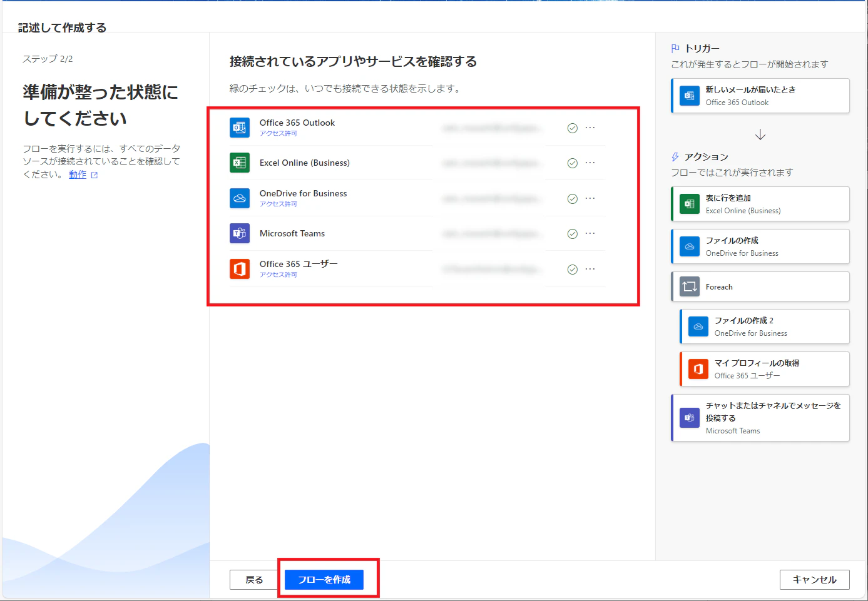
Task: Select the ファイルの作成 action card
Action: pos(760,246)
